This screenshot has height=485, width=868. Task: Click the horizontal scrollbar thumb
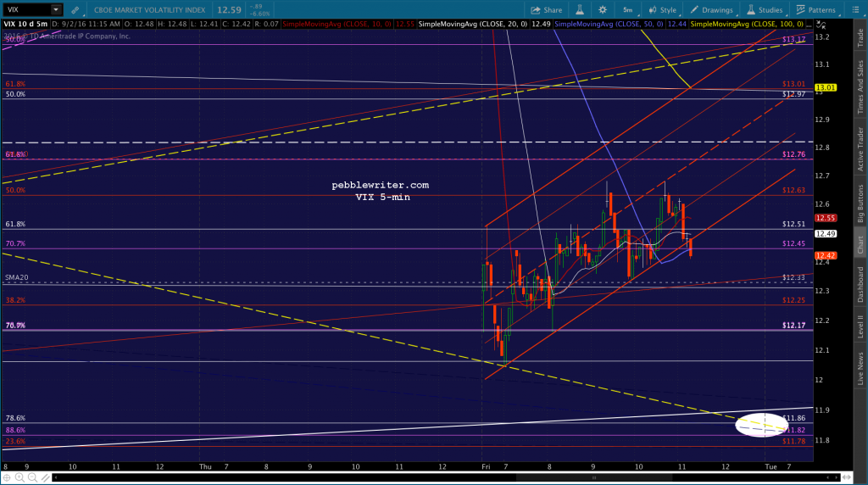click(593, 477)
